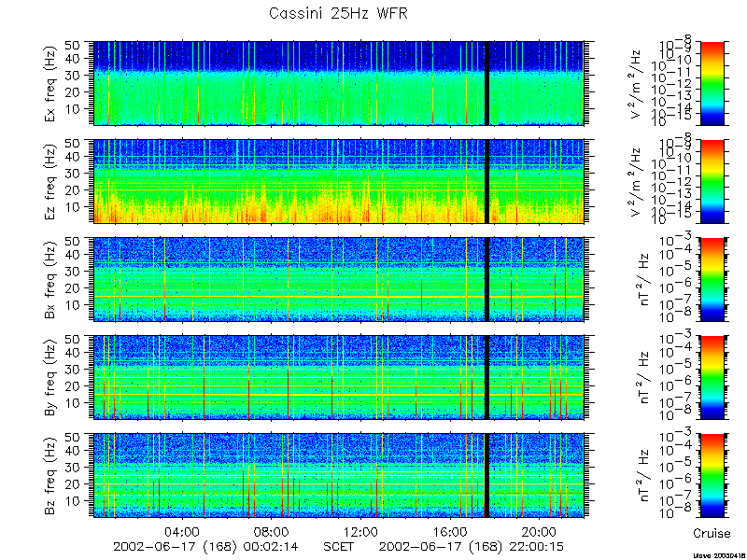Click the black data gap in the By panel
The height and width of the screenshot is (560, 747).
486,378
